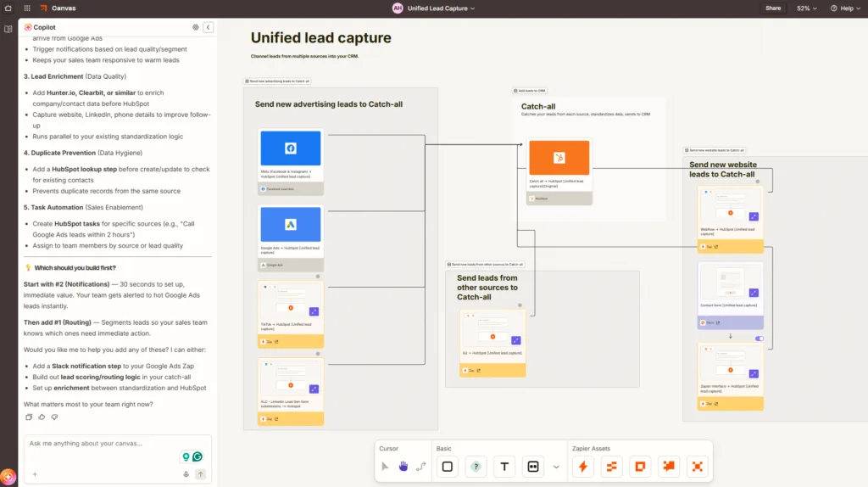Open Copilot settings gear
This screenshot has width=868, height=487.
196,27
